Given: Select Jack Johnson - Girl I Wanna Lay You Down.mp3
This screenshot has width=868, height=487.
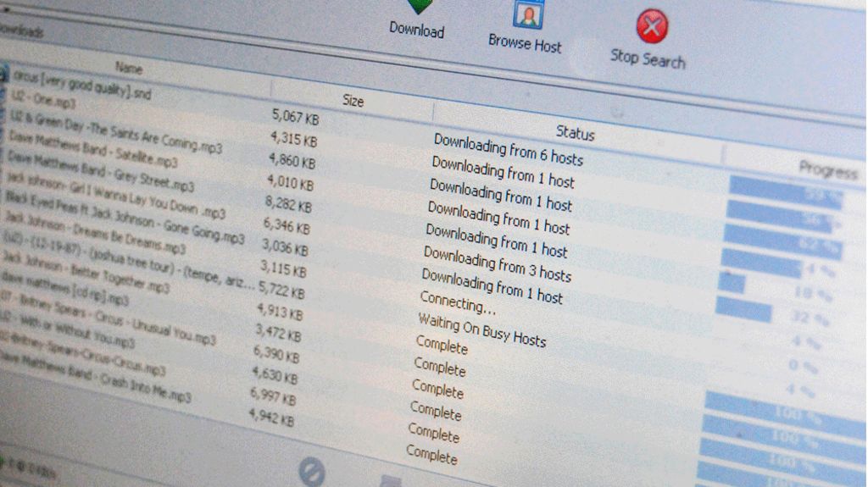Looking at the screenshot, I should tap(114, 196).
